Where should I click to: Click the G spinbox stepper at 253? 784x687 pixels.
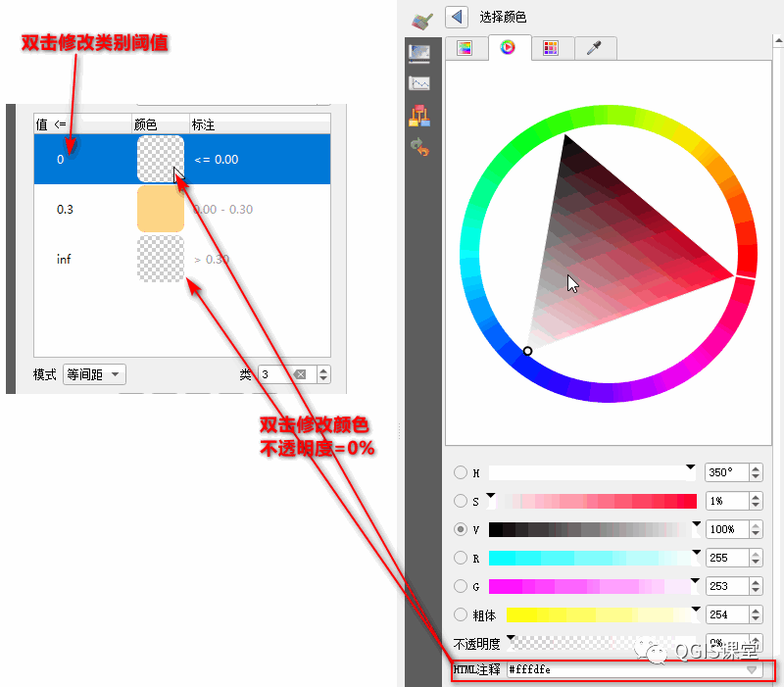(756, 586)
